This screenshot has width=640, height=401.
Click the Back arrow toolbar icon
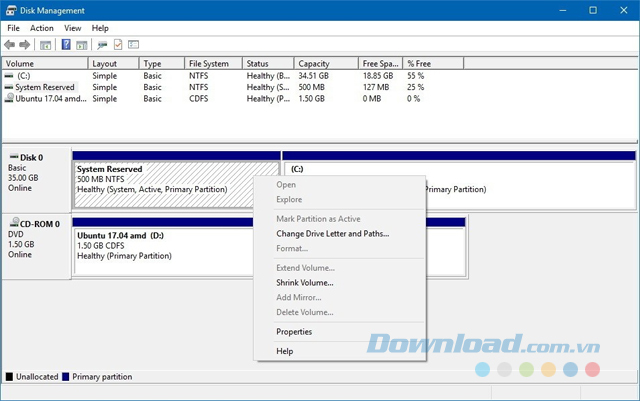point(9,45)
